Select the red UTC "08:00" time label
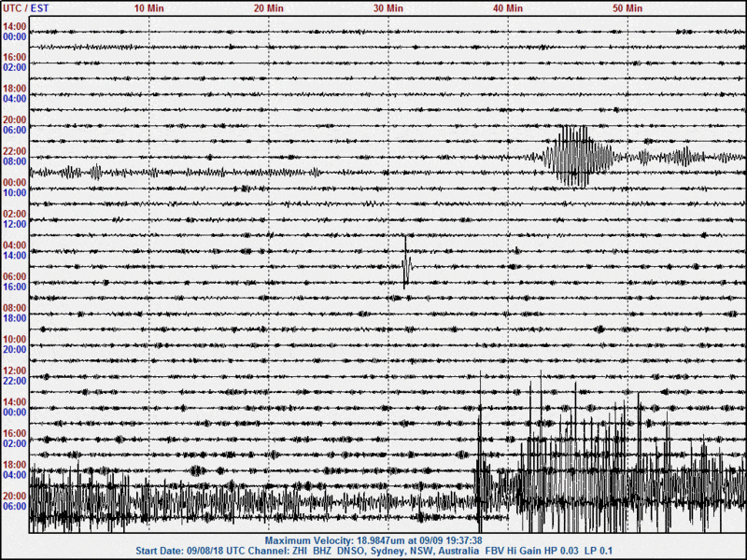Screen dimensions: 747x560 [15, 308]
